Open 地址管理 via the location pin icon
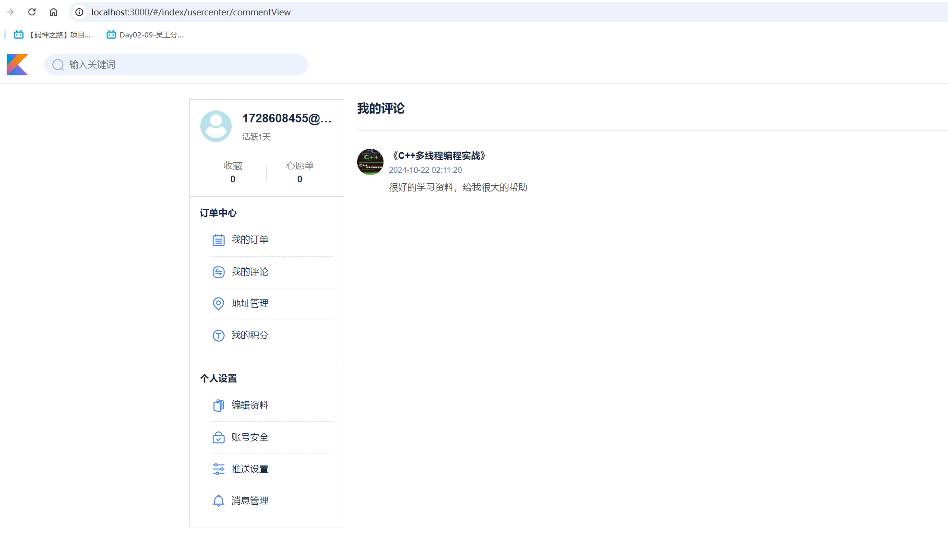 pyautogui.click(x=218, y=303)
